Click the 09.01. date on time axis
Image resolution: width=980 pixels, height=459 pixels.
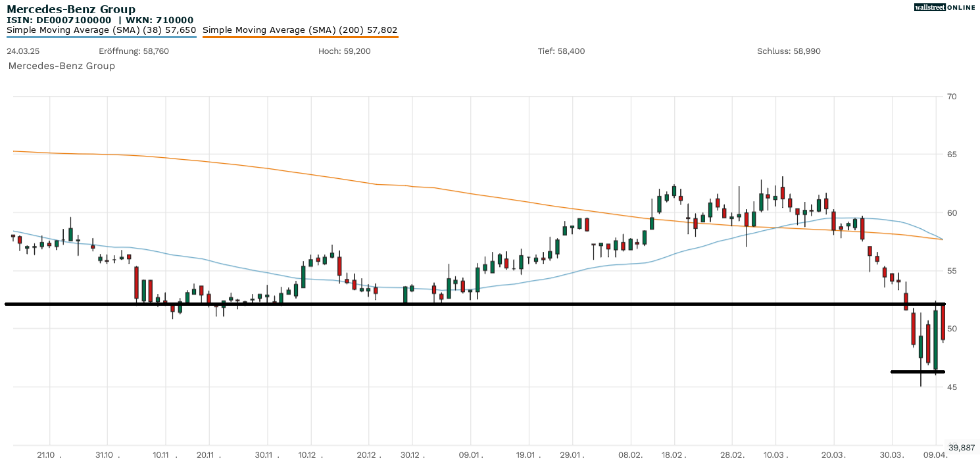point(470,454)
